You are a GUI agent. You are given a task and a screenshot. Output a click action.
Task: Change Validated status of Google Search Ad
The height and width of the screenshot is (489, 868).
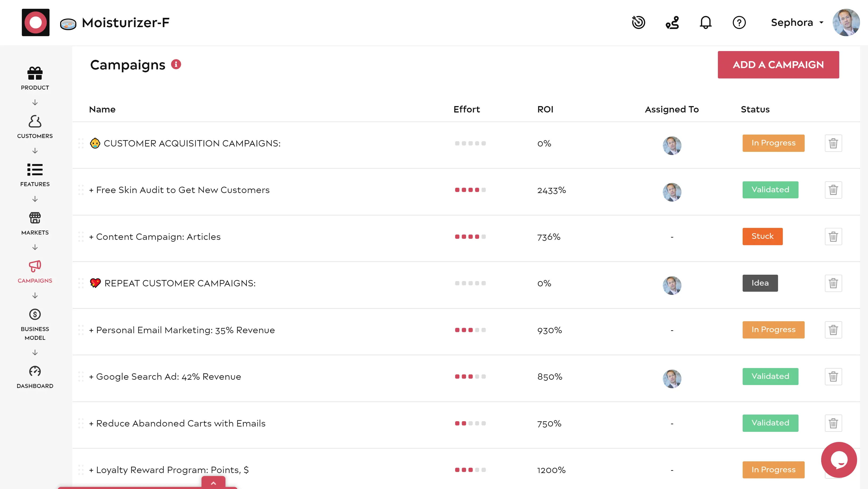coord(770,376)
